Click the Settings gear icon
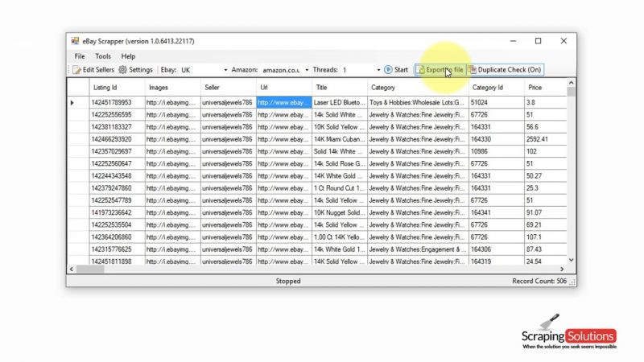Viewport: 644px width, 362px height. pyautogui.click(x=123, y=70)
